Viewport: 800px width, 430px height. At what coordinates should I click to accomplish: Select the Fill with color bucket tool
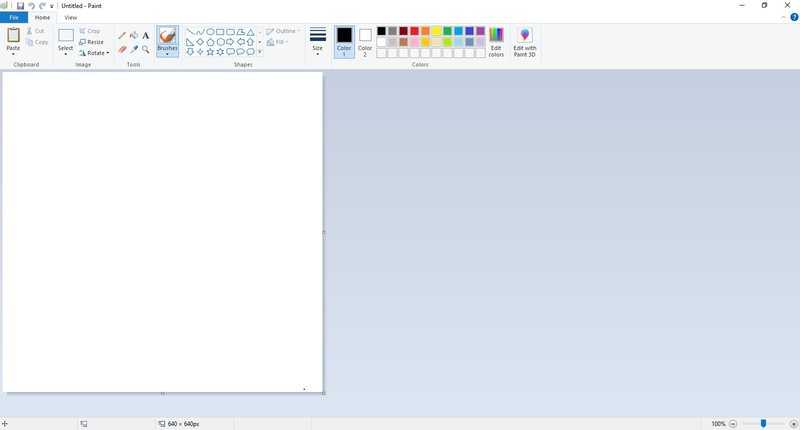tap(134, 35)
